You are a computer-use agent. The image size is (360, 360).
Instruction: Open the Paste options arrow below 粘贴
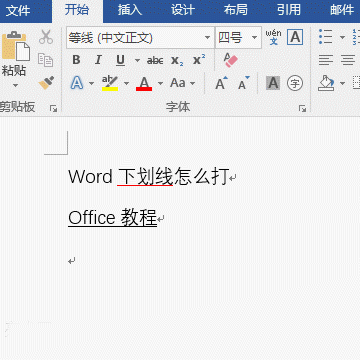point(15,86)
